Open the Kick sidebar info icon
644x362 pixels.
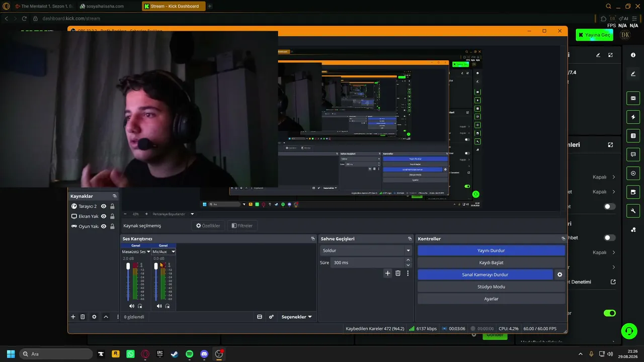click(633, 55)
